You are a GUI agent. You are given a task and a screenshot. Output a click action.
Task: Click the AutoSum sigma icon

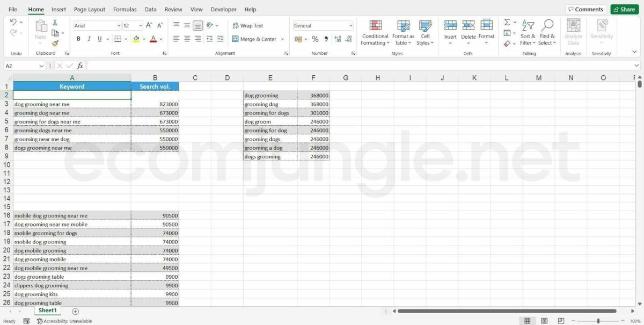507,23
